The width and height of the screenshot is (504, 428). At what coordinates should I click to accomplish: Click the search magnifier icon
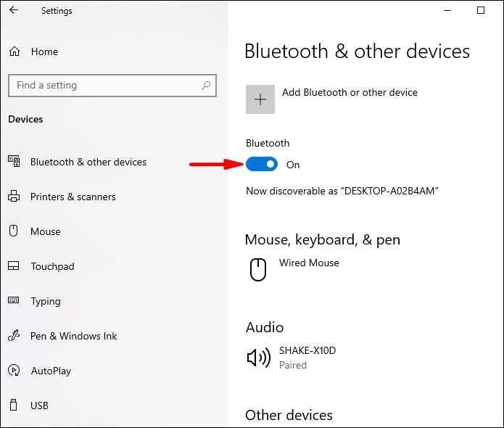(207, 86)
